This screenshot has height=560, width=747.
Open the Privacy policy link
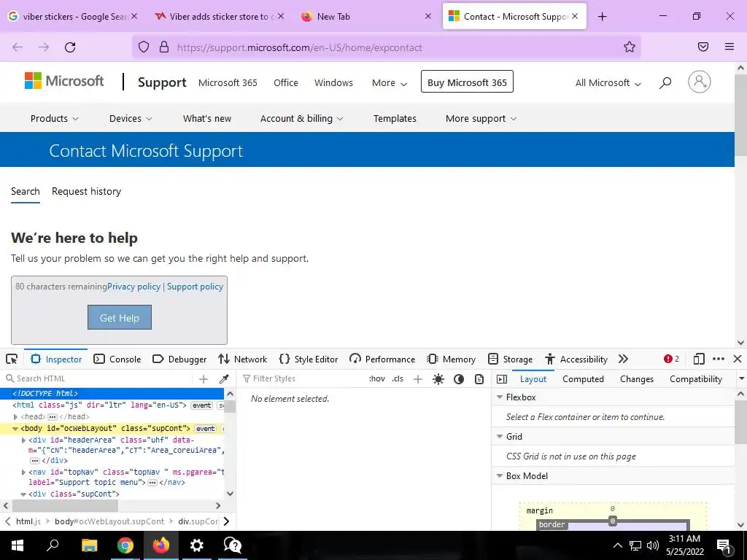134,287
